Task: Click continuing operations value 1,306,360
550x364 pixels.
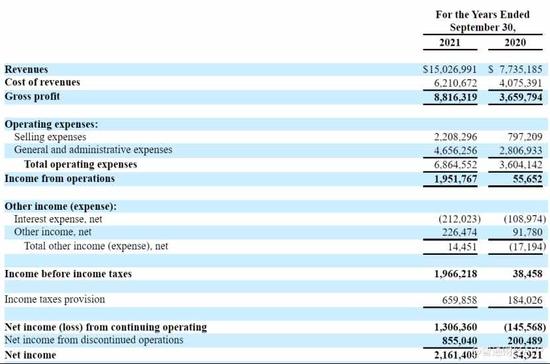Action: point(455,327)
